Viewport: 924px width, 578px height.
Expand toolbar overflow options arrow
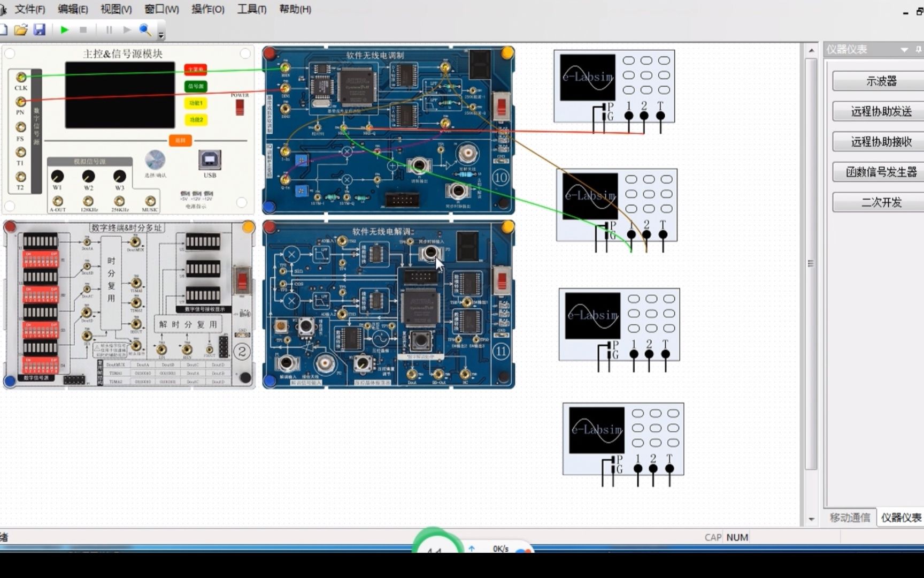(x=161, y=35)
